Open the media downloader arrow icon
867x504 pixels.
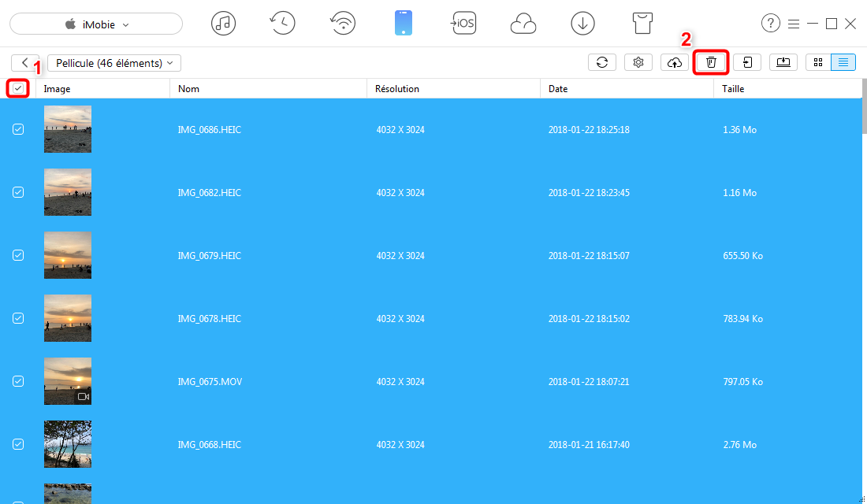point(582,24)
